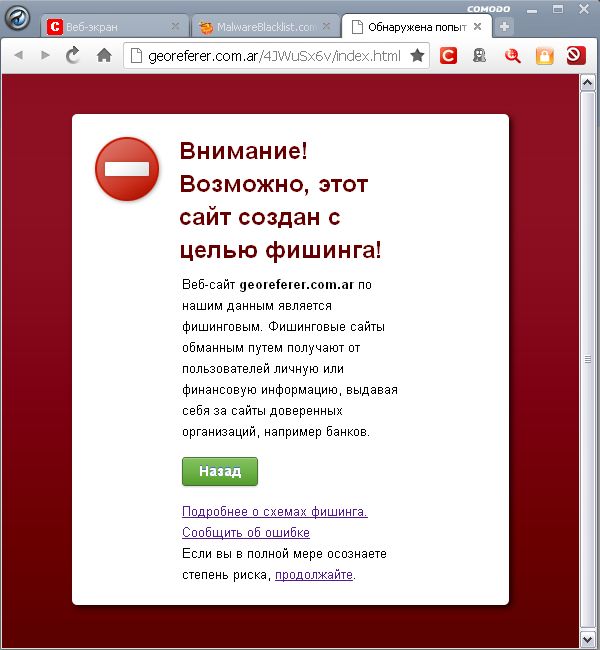Click the Сообщить об ошибке link
The height and width of the screenshot is (650, 600).
point(245,533)
